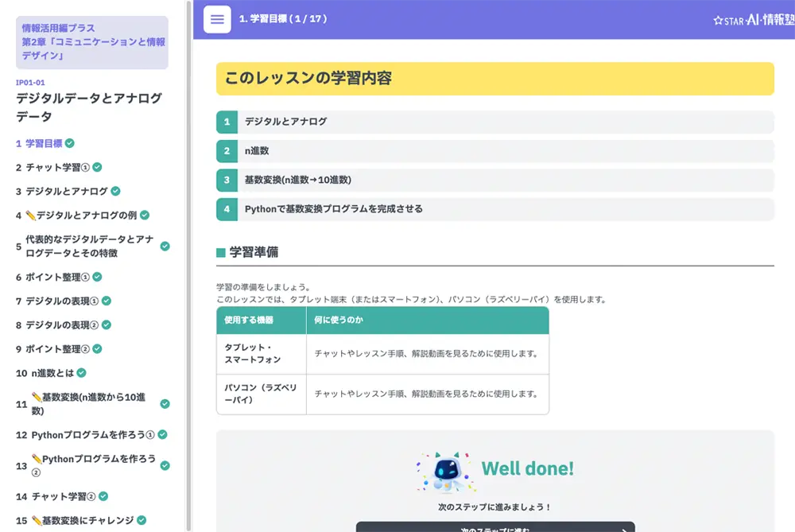795x532 pixels.
Task: Select step 8 デジタルの表現②
Action: coord(64,324)
